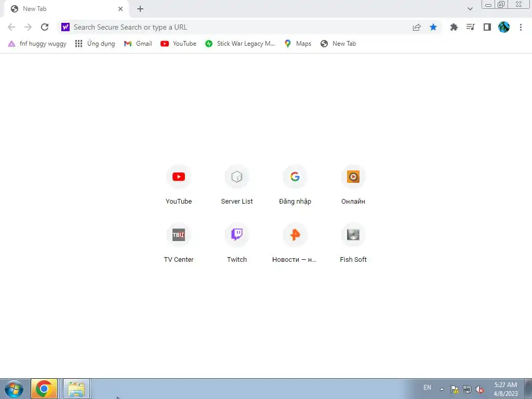Open YouTube bookmark in bookmarks bar
Screen dimensions: 532x399
(179, 44)
